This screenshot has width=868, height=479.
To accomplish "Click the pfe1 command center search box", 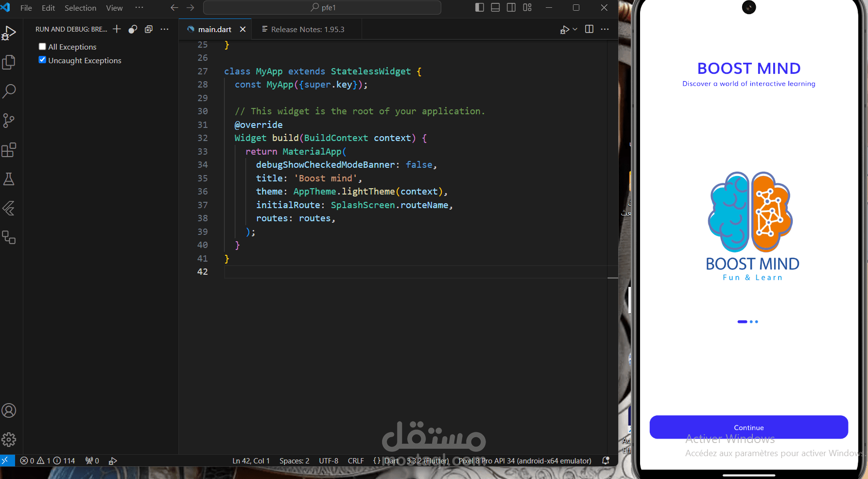I will pos(322,7).
